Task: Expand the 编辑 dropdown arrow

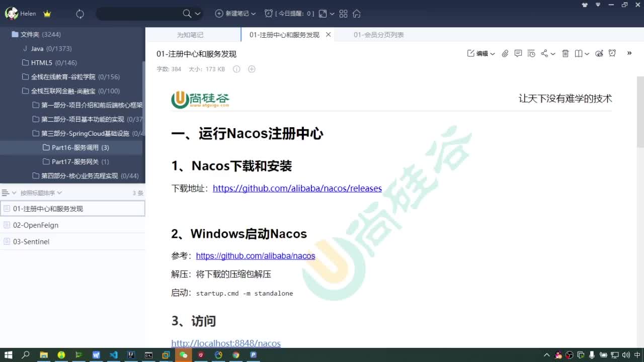Action: [x=493, y=54]
